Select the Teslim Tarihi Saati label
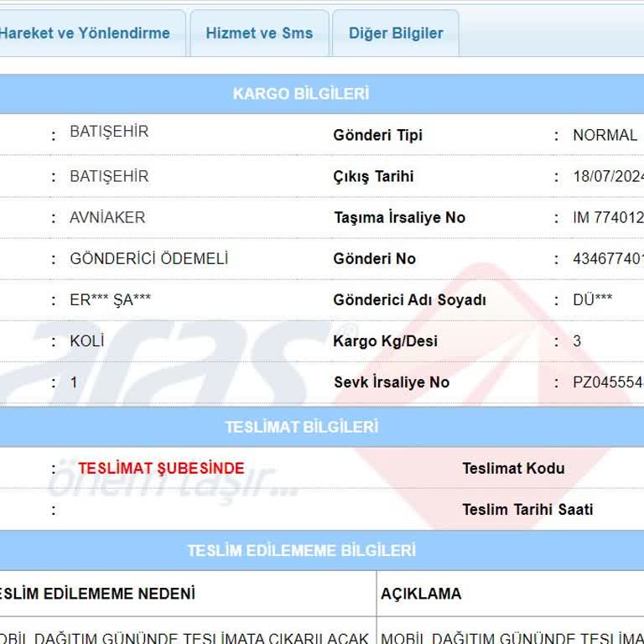 click(527, 510)
